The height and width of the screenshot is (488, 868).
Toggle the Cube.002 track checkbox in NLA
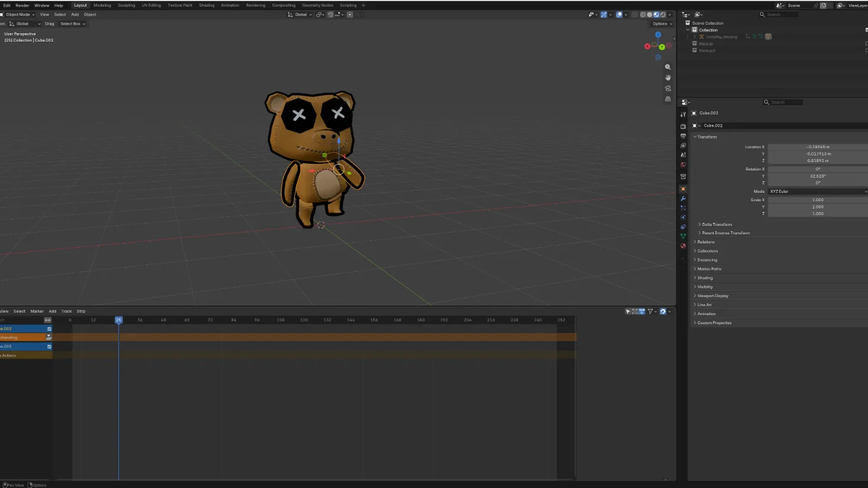pyautogui.click(x=49, y=329)
